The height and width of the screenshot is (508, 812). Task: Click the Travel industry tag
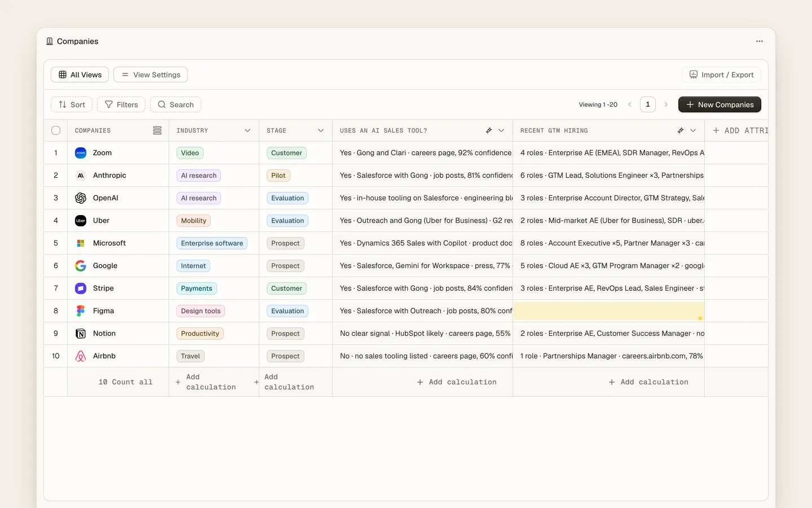191,356
